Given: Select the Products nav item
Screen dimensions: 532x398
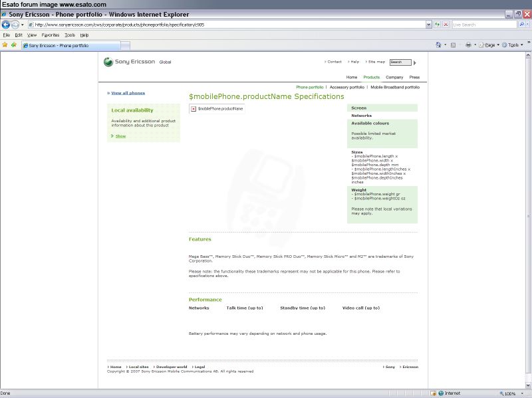Looking at the screenshot, I should tap(372, 77).
